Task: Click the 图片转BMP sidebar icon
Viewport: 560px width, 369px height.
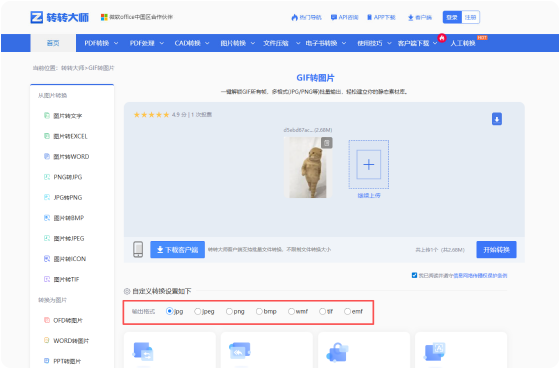Action: click(x=46, y=218)
